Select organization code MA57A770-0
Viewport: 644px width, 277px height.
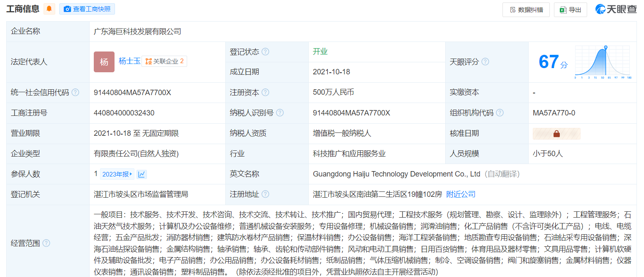pyautogui.click(x=554, y=113)
